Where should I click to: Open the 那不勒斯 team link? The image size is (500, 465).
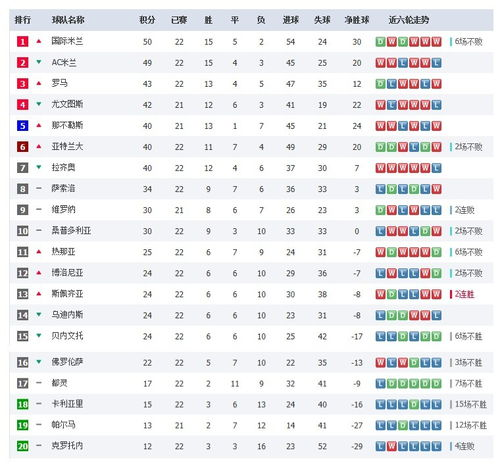pos(67,125)
